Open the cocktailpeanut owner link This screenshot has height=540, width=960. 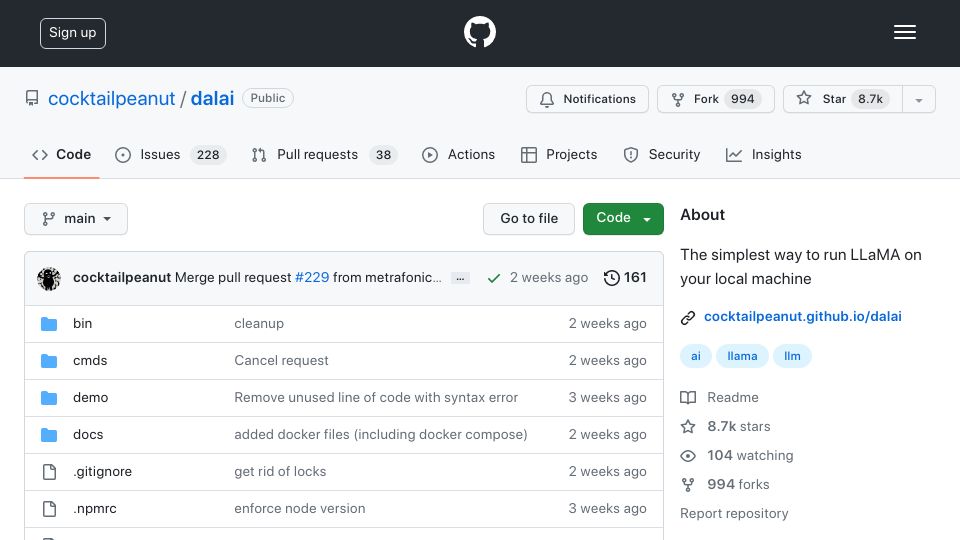(111, 99)
